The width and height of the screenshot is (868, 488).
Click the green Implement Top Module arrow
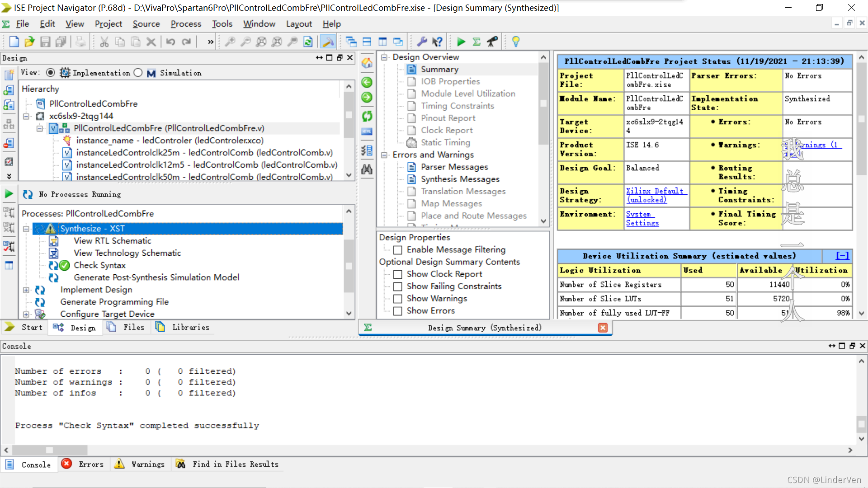[461, 42]
